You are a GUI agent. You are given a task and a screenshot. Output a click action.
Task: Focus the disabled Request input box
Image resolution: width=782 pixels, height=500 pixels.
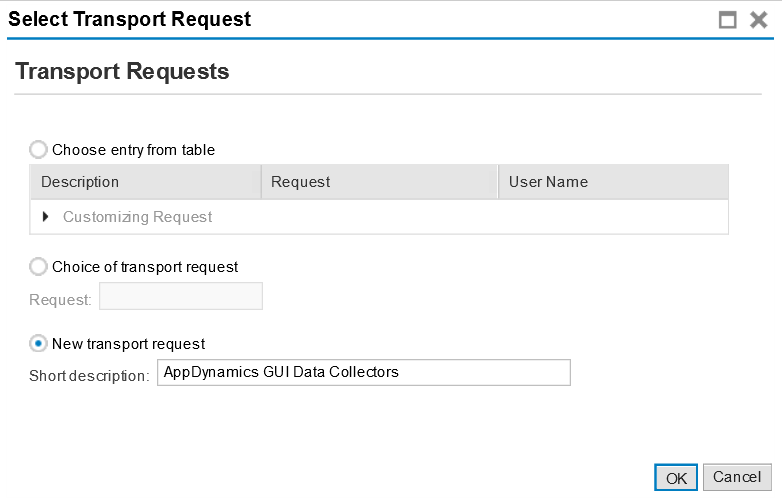tap(181, 296)
